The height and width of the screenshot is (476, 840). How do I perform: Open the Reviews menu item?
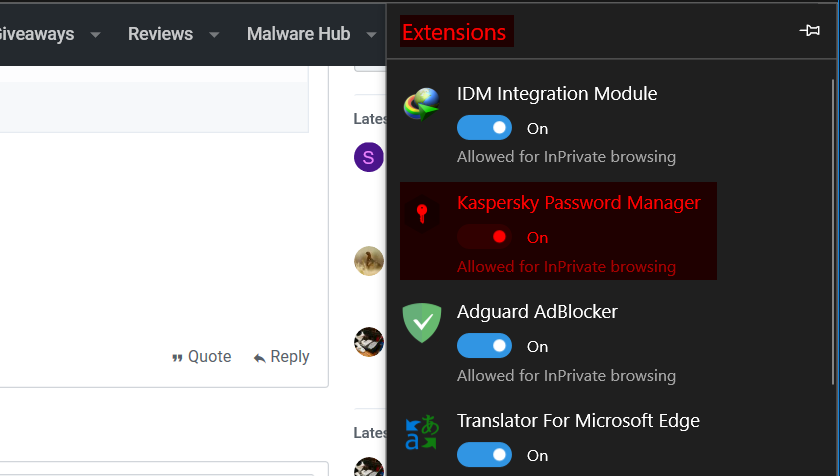coord(160,34)
